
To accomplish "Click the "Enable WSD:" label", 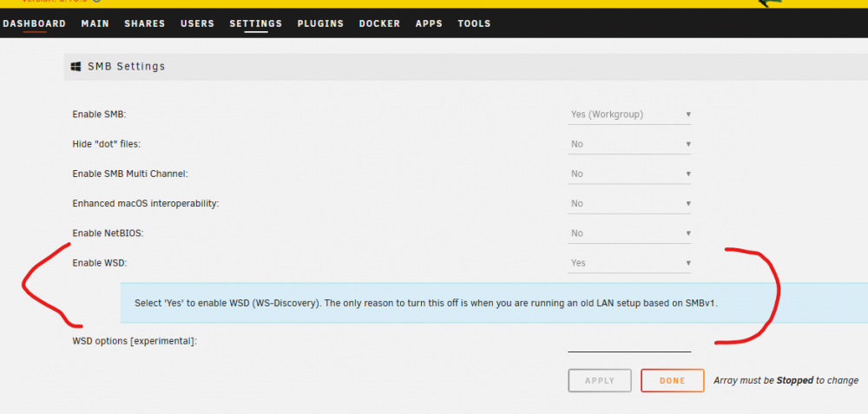I will 100,263.
